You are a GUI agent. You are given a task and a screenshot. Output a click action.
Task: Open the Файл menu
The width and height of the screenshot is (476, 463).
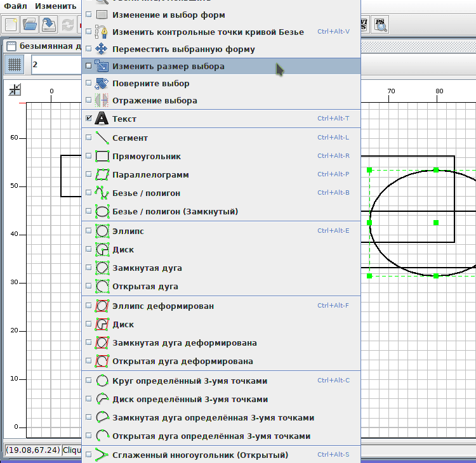pos(15,6)
